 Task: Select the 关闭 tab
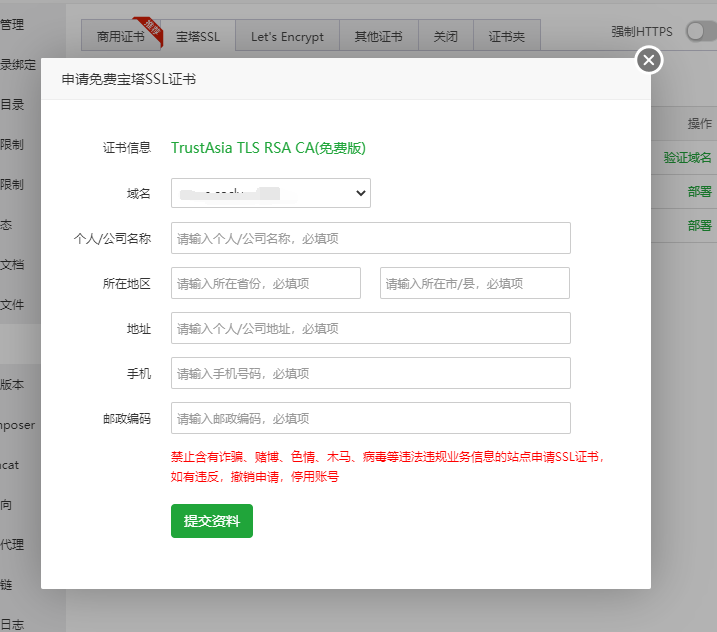(x=446, y=36)
